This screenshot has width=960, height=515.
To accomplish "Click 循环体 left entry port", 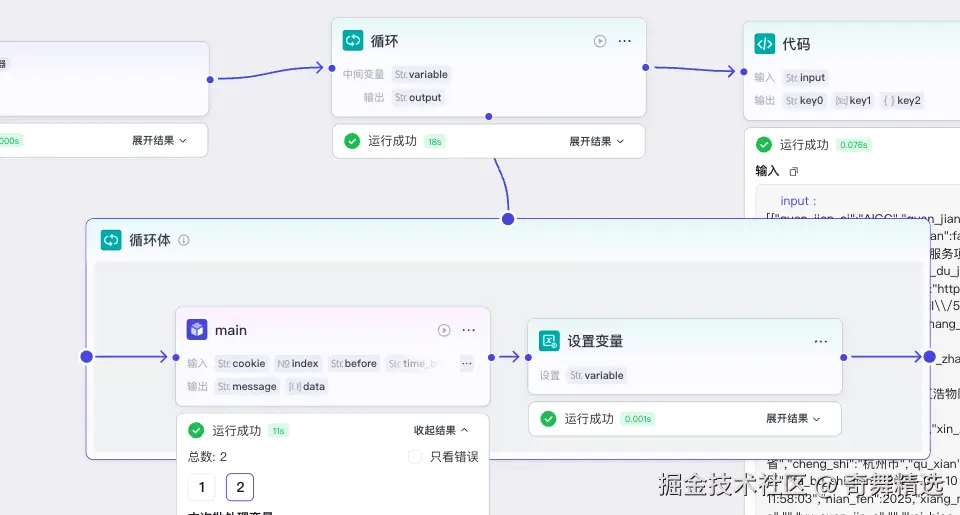I will [x=87, y=357].
